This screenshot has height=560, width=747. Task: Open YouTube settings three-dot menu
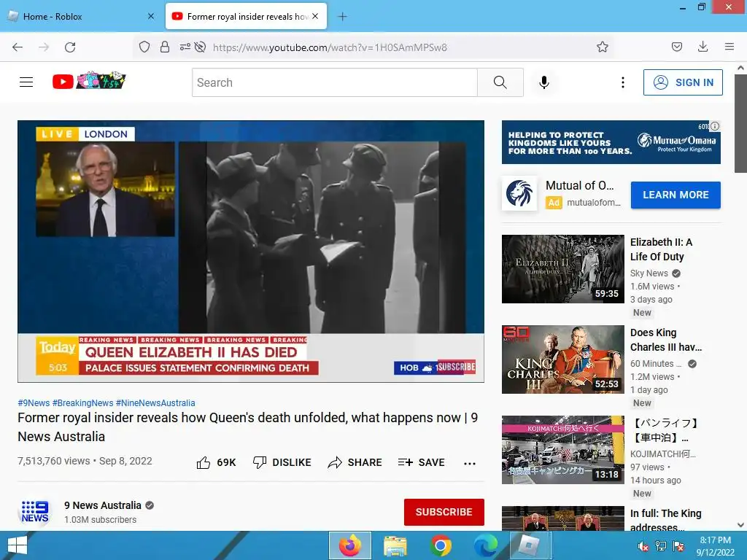pyautogui.click(x=623, y=82)
